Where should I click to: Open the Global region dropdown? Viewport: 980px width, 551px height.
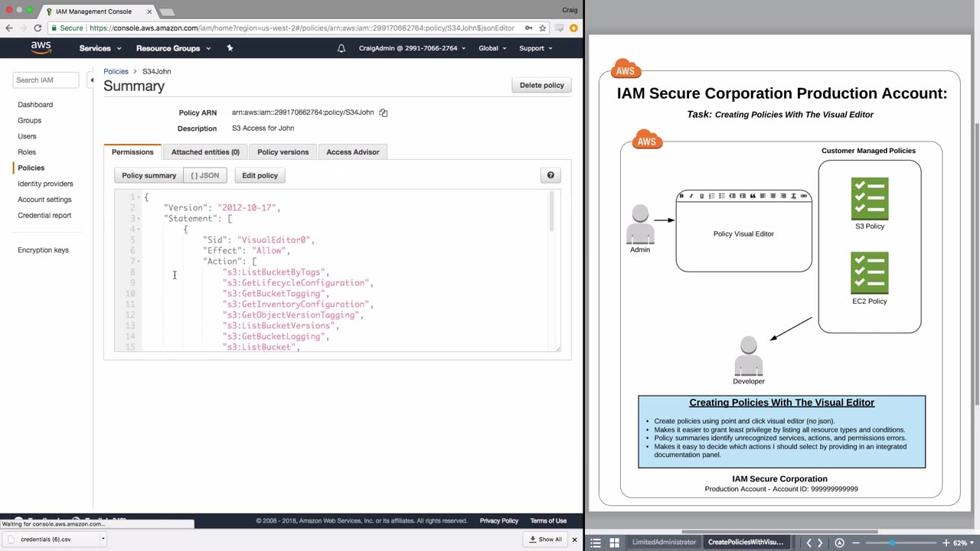tap(492, 48)
